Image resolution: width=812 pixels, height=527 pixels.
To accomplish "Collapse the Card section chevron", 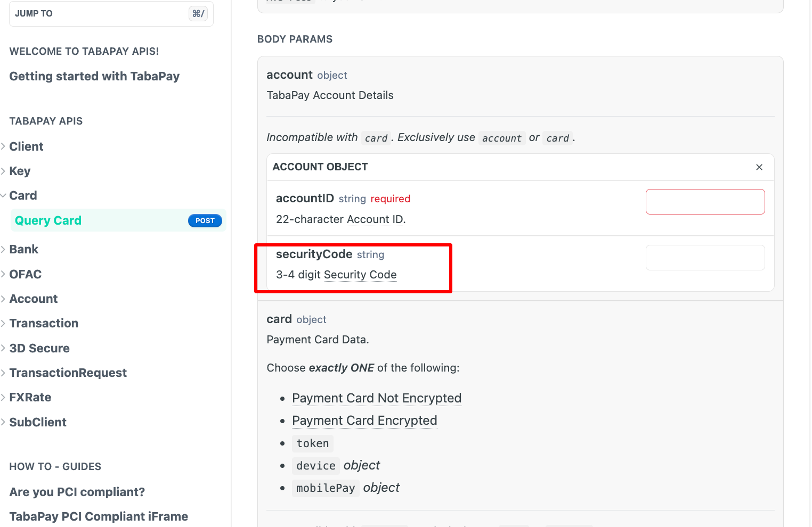I will coord(3,195).
